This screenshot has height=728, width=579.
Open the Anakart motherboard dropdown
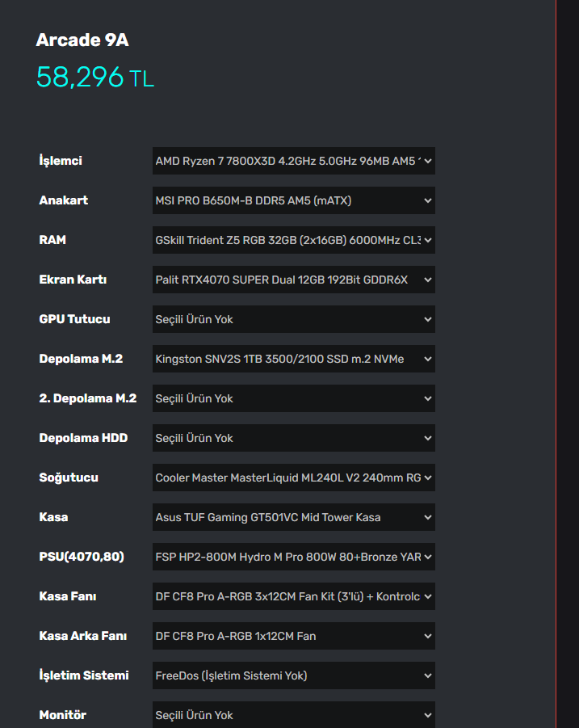(x=294, y=200)
